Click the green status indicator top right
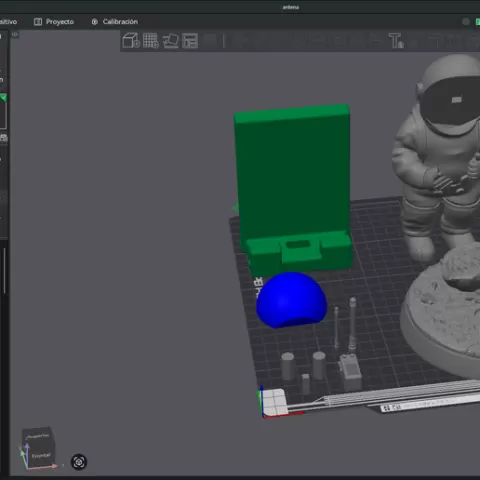Image resolution: width=480 pixels, height=480 pixels. 477,22
